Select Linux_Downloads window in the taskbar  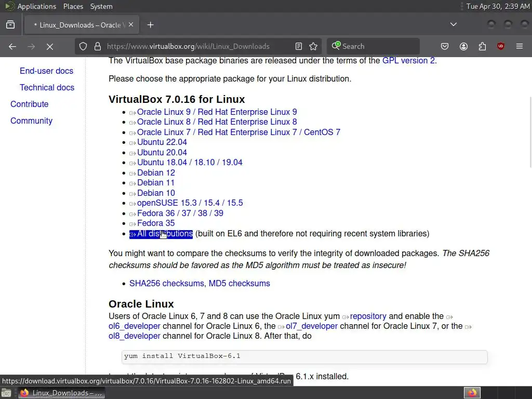pyautogui.click(x=61, y=393)
